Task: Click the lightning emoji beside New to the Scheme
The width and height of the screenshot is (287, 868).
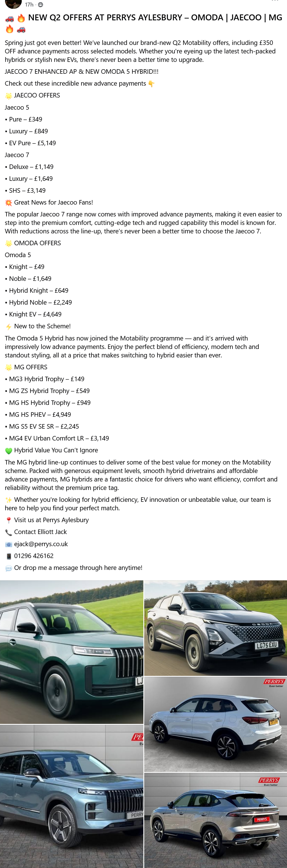Action: 8,327
